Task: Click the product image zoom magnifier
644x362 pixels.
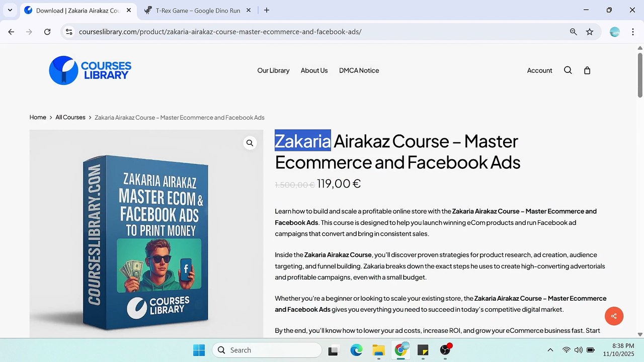Action: (250, 143)
